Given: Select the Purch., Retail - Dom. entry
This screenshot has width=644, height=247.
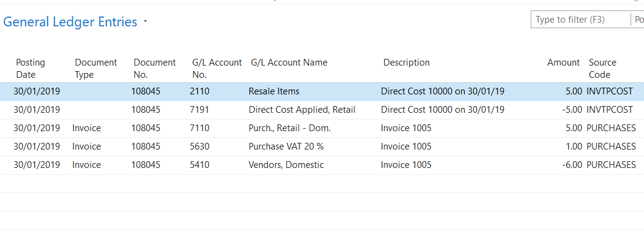Looking at the screenshot, I should click(289, 129).
